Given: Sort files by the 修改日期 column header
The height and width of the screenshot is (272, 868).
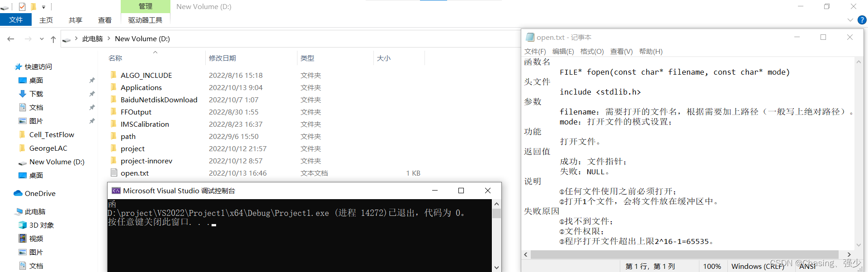Looking at the screenshot, I should point(222,58).
